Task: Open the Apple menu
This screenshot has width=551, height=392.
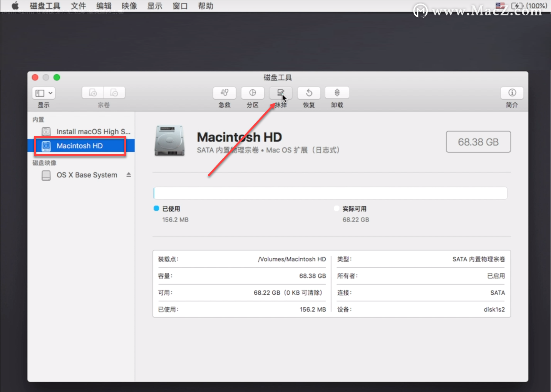Action: coord(15,5)
